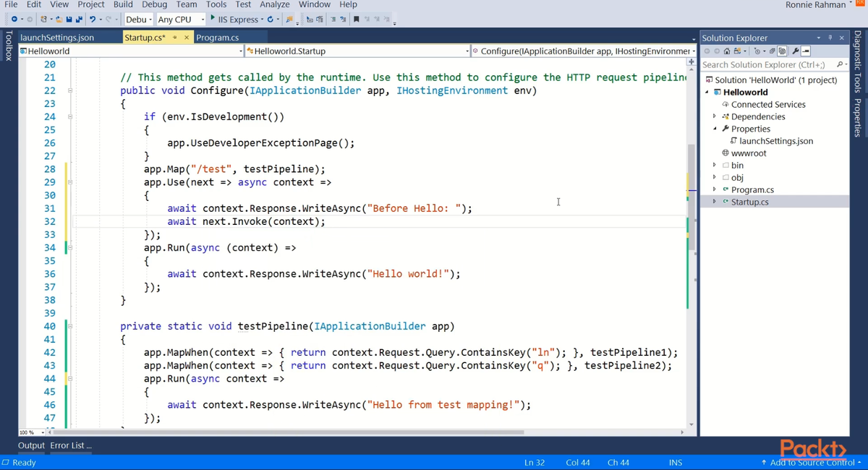Collapse the testPipeline method outlining on line 40
Screen dimensions: 868x470
tap(70, 326)
